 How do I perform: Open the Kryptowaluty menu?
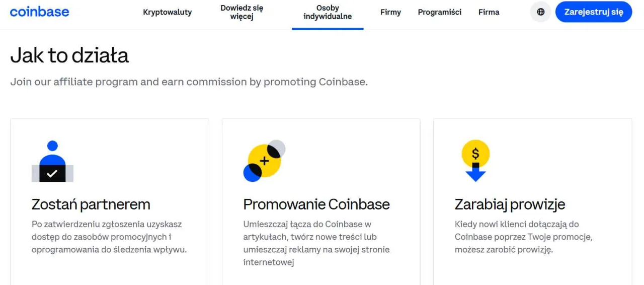(167, 12)
